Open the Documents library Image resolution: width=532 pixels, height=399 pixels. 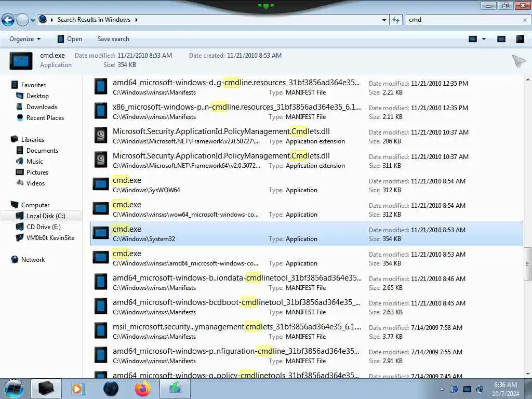pyautogui.click(x=42, y=150)
